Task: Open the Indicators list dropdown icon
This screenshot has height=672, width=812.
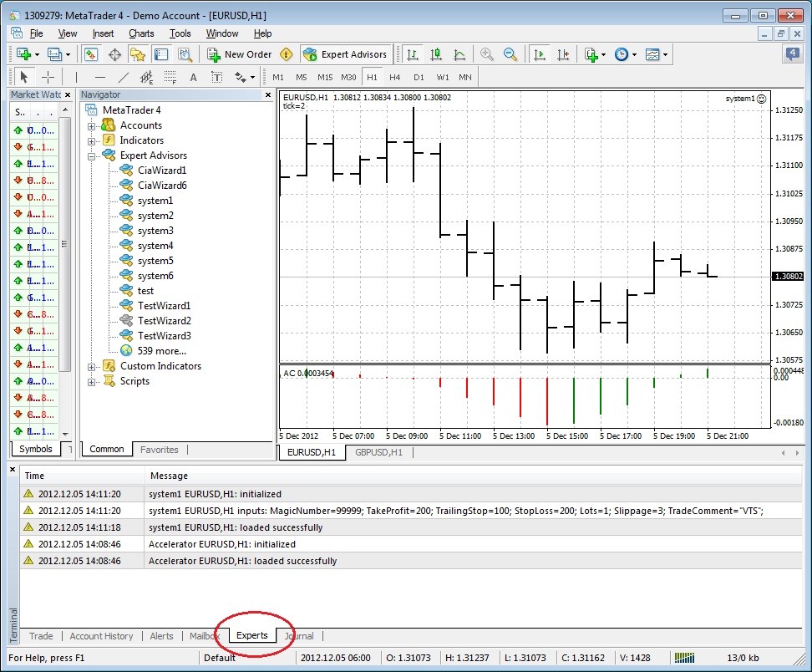Action: tap(595, 54)
